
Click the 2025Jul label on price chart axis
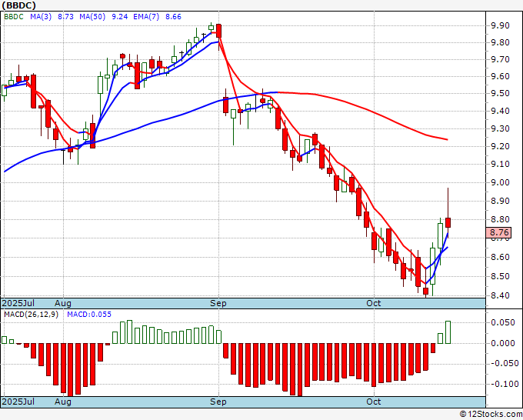click(18, 303)
